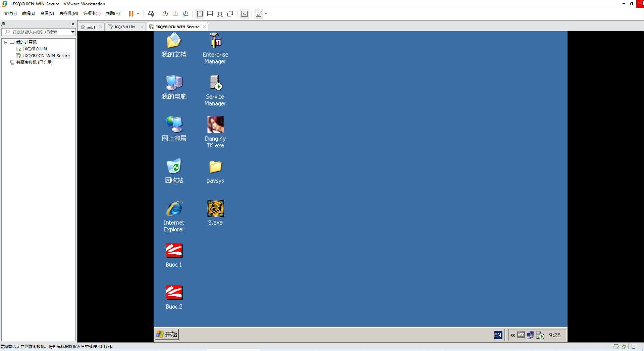Open the stretch mode dropdown arrow

(x=266, y=14)
